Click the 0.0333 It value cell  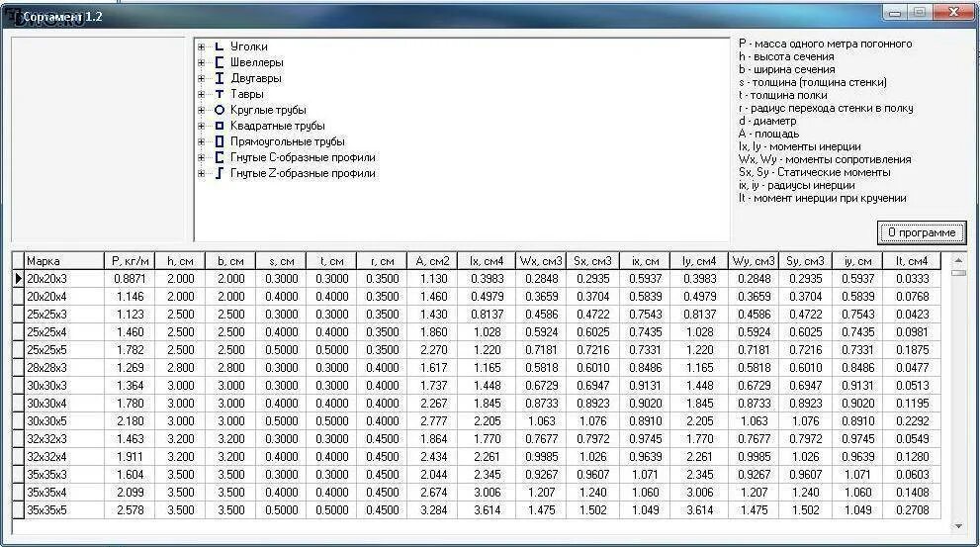click(x=911, y=279)
